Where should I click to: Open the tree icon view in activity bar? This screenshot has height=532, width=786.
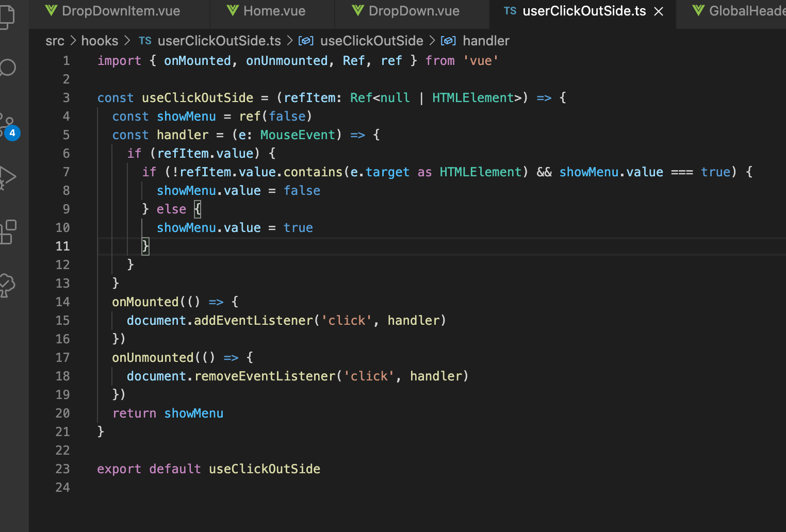tap(7, 285)
